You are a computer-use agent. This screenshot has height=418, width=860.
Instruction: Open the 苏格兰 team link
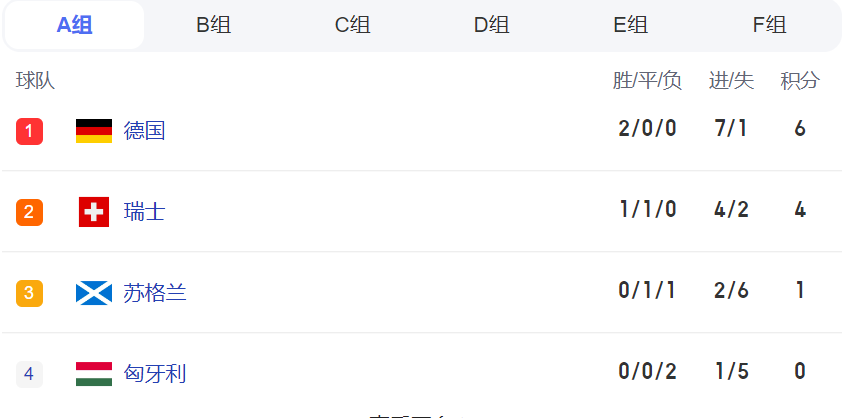click(x=155, y=293)
